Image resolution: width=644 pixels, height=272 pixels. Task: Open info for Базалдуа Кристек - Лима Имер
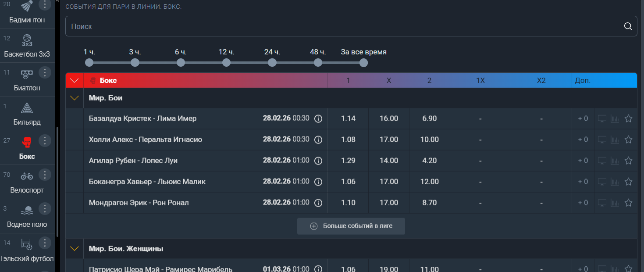(x=318, y=118)
